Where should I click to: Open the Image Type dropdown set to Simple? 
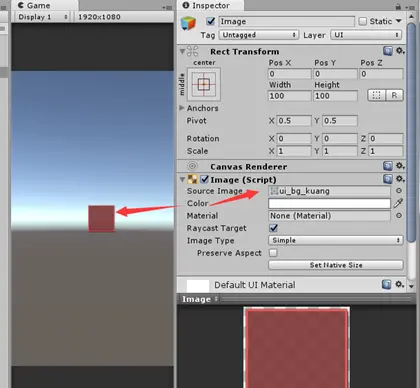click(x=336, y=240)
